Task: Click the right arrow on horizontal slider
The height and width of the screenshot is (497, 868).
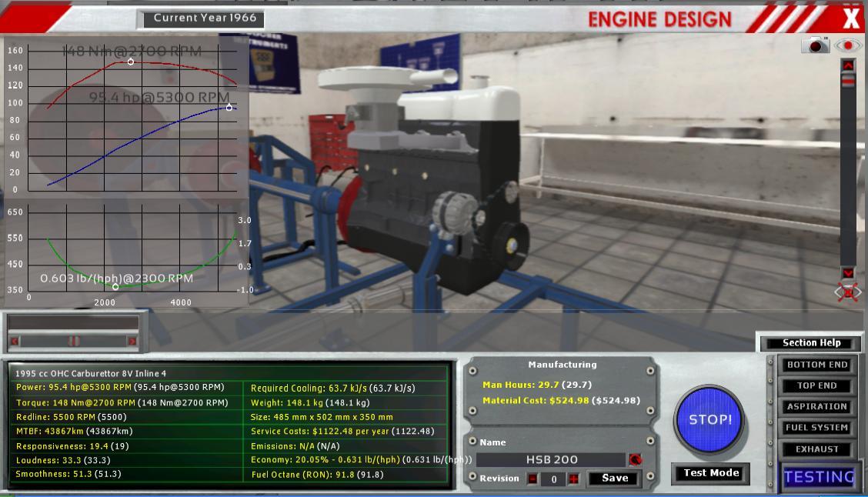Action: point(132,341)
